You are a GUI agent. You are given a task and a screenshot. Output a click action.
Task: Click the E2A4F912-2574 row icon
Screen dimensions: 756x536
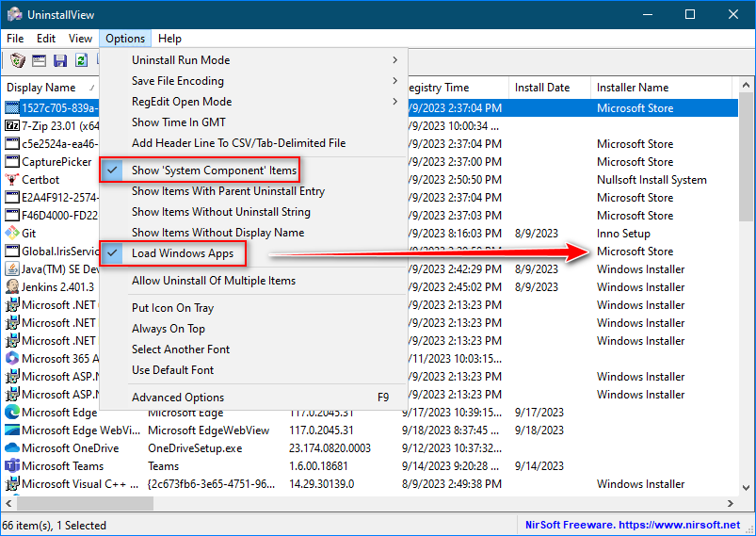(x=12, y=197)
